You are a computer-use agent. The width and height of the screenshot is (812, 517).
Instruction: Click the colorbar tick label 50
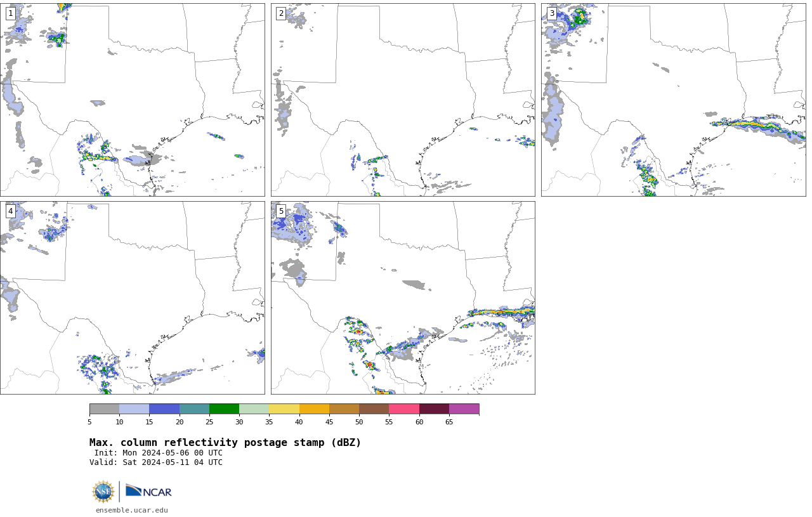(359, 422)
